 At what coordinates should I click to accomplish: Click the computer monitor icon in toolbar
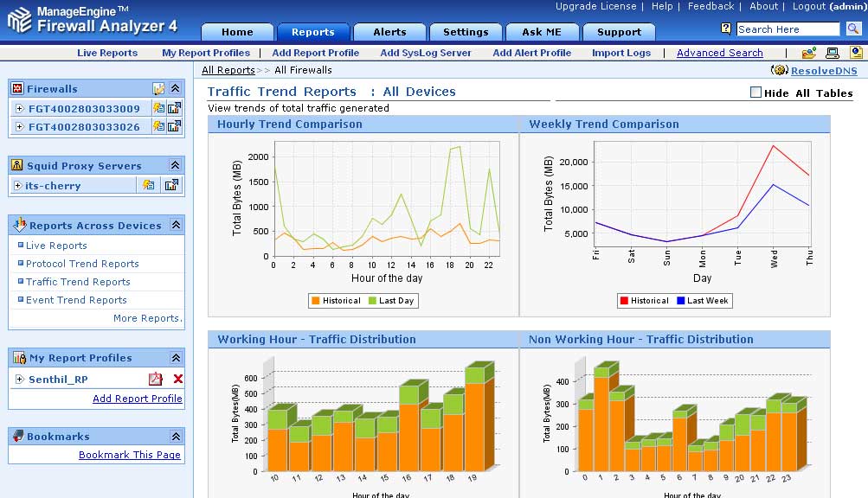pyautogui.click(x=832, y=53)
